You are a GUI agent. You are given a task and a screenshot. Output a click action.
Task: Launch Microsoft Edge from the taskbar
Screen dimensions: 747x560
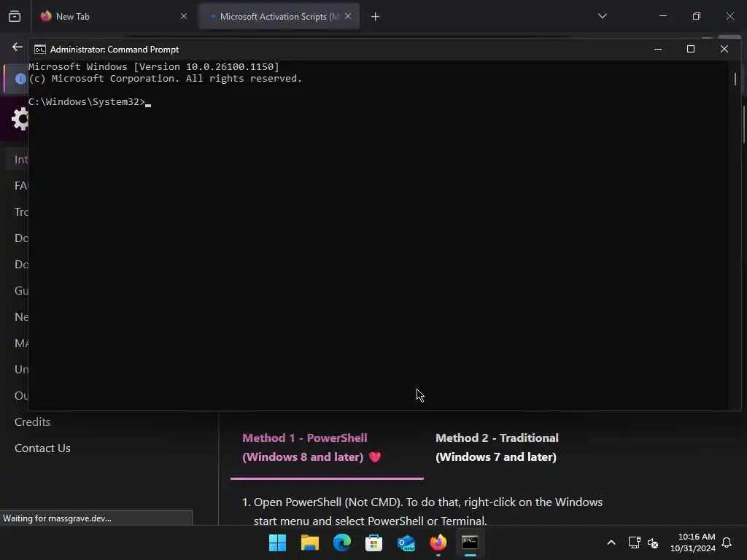pyautogui.click(x=341, y=542)
